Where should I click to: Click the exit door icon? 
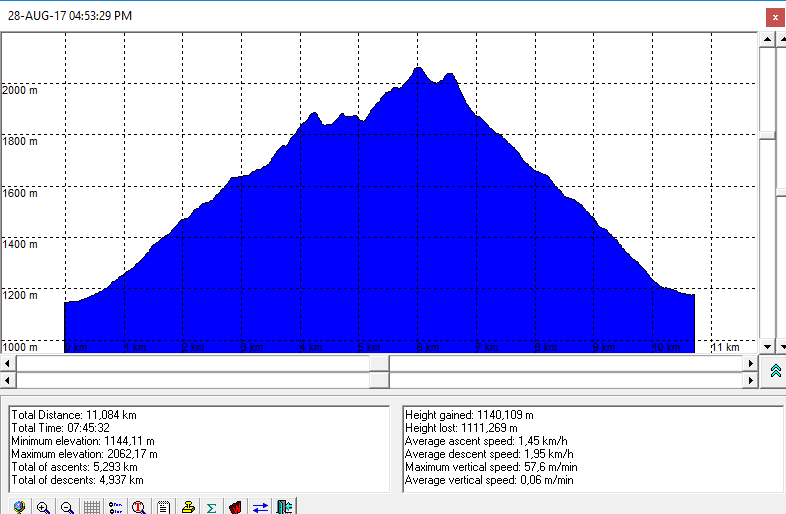[x=284, y=507]
